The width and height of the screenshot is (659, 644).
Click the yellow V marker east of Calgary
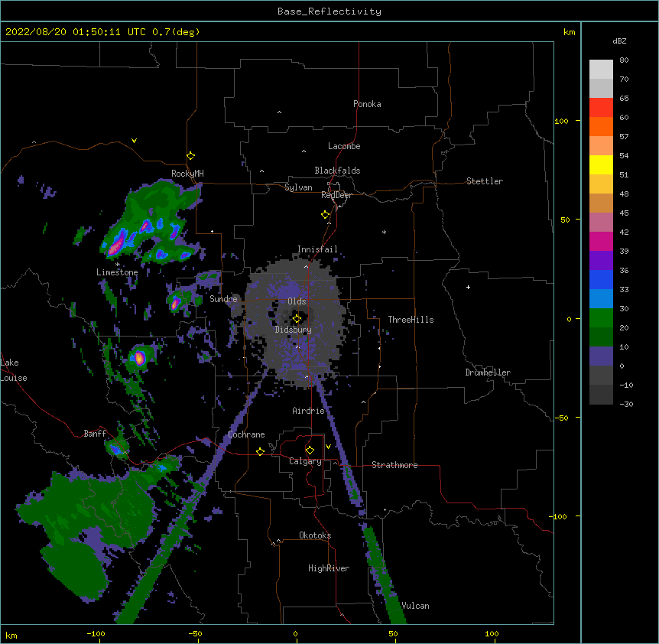pyautogui.click(x=328, y=447)
